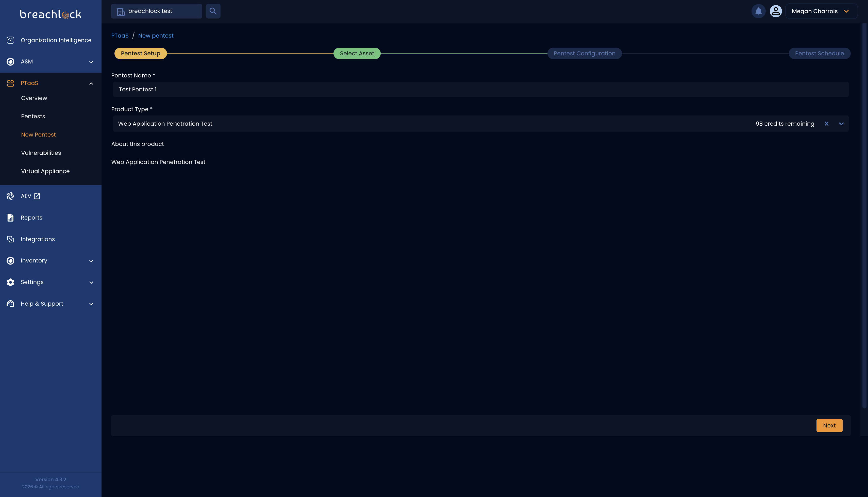Click the user avatar icon
Viewport: 868px width, 497px height.
(x=776, y=11)
